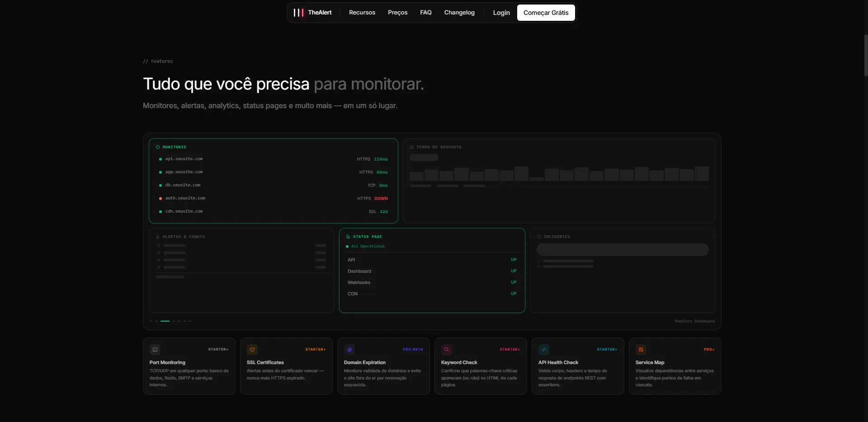Open the API Health Check card title
This screenshot has width=868, height=422.
click(558, 363)
